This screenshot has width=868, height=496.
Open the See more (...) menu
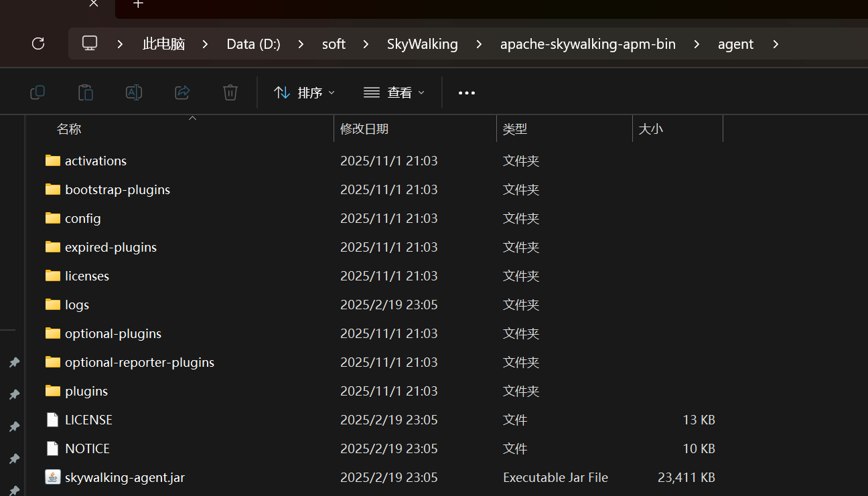coord(466,92)
